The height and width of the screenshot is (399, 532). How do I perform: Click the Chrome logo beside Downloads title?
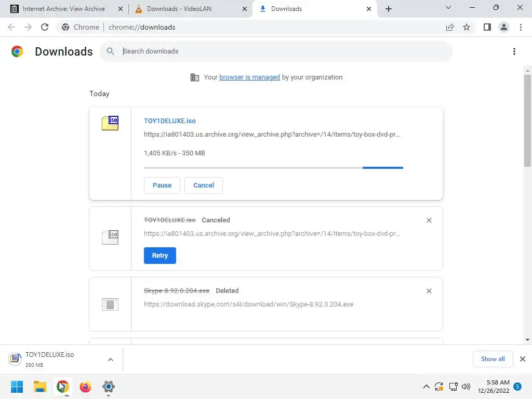(17, 51)
